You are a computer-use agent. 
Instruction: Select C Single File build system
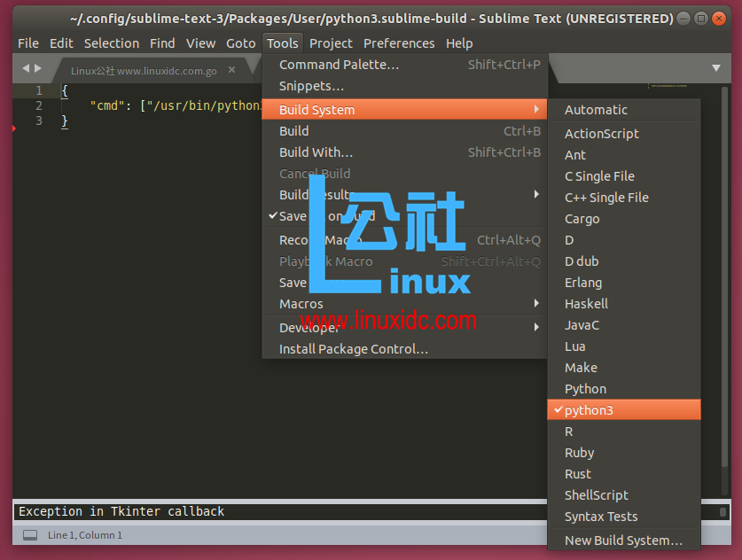(x=624, y=176)
